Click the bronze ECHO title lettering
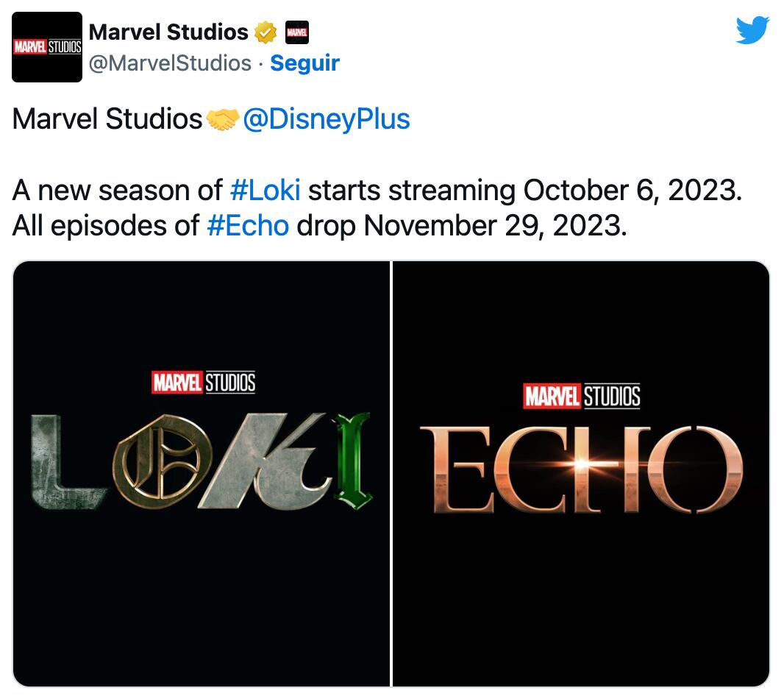The width and height of the screenshot is (784, 699). click(x=581, y=469)
